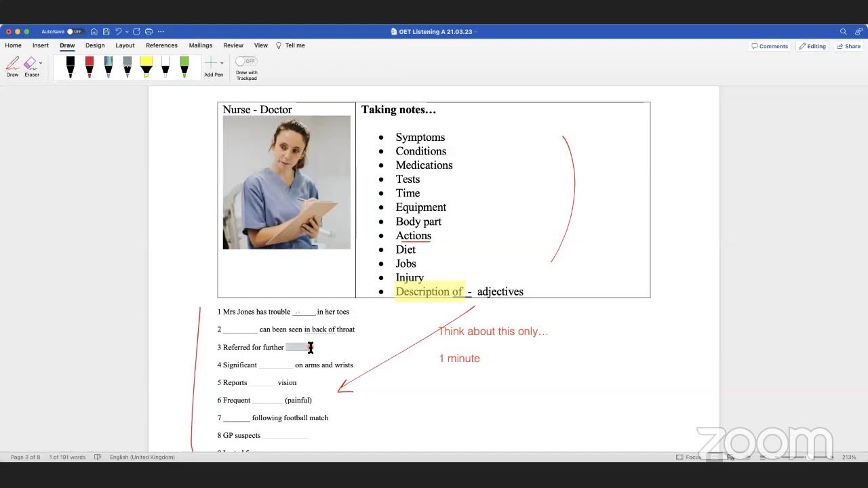The width and height of the screenshot is (868, 488).
Task: Switch to the Home tab
Action: pos(13,45)
